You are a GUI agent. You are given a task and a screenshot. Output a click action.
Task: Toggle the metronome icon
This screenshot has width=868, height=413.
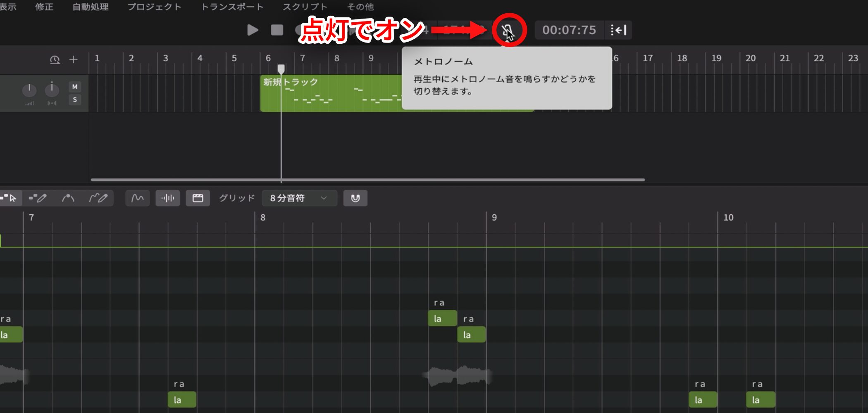[508, 30]
